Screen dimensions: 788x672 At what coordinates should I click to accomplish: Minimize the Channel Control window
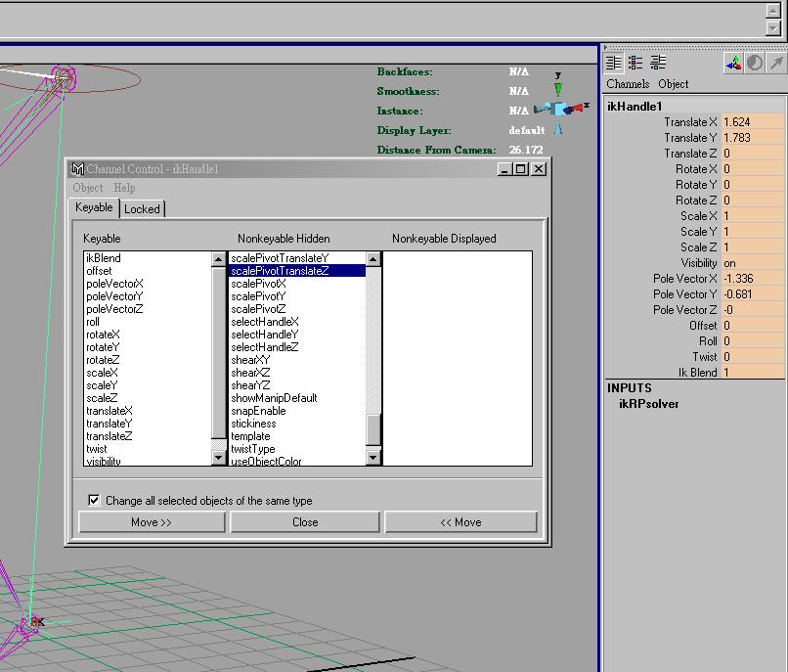505,169
